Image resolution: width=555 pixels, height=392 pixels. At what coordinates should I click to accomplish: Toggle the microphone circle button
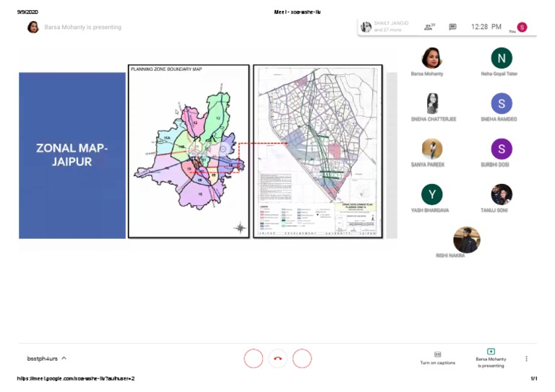(254, 358)
